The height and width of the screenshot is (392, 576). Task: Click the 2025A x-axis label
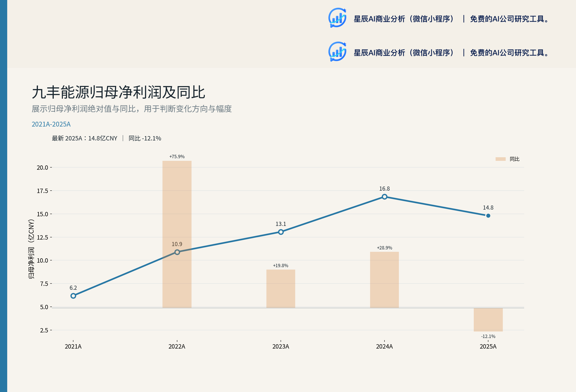pyautogui.click(x=488, y=346)
